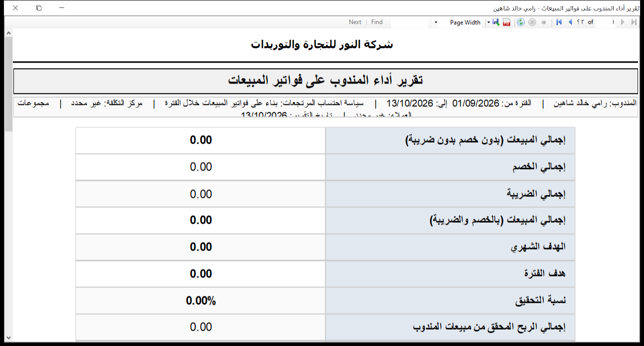Image resolution: width=644 pixels, height=346 pixels.
Task: Click the Export save icon in toolbar
Action: click(x=496, y=22)
